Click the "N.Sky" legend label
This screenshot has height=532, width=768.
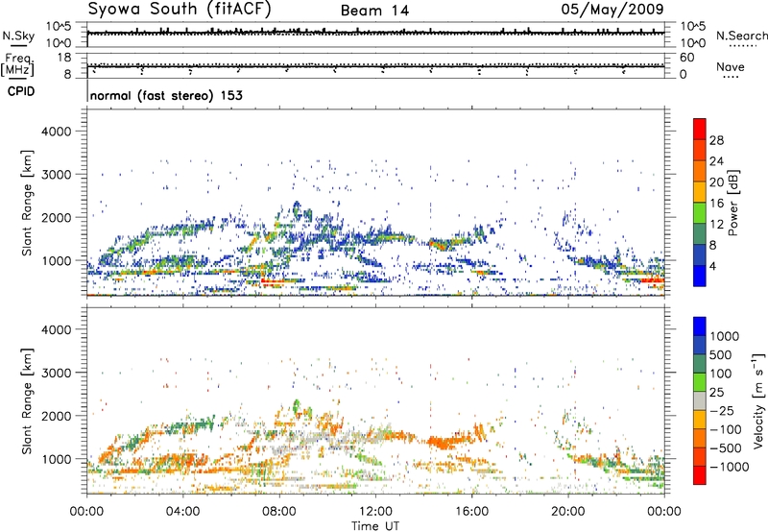(x=18, y=36)
